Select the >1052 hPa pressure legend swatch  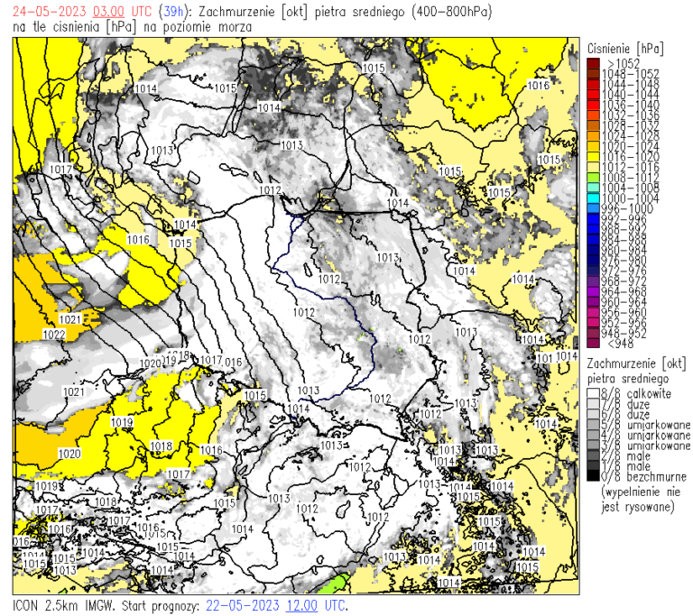593,62
